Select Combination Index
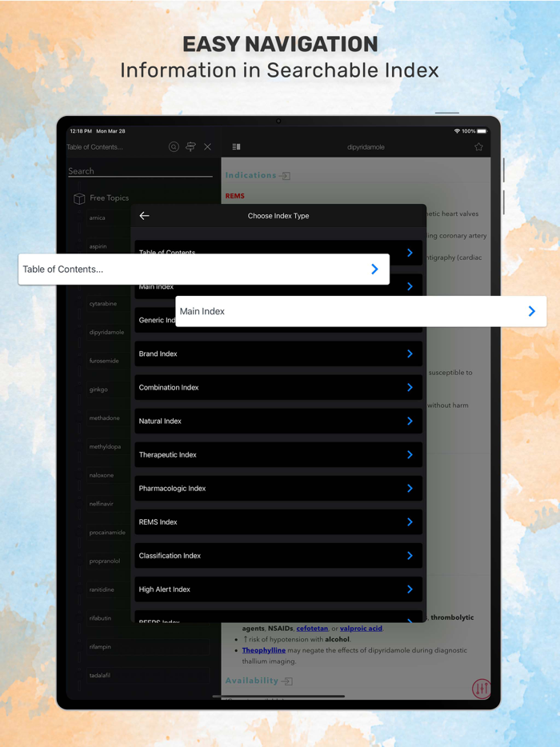This screenshot has width=560, height=747. [x=278, y=387]
